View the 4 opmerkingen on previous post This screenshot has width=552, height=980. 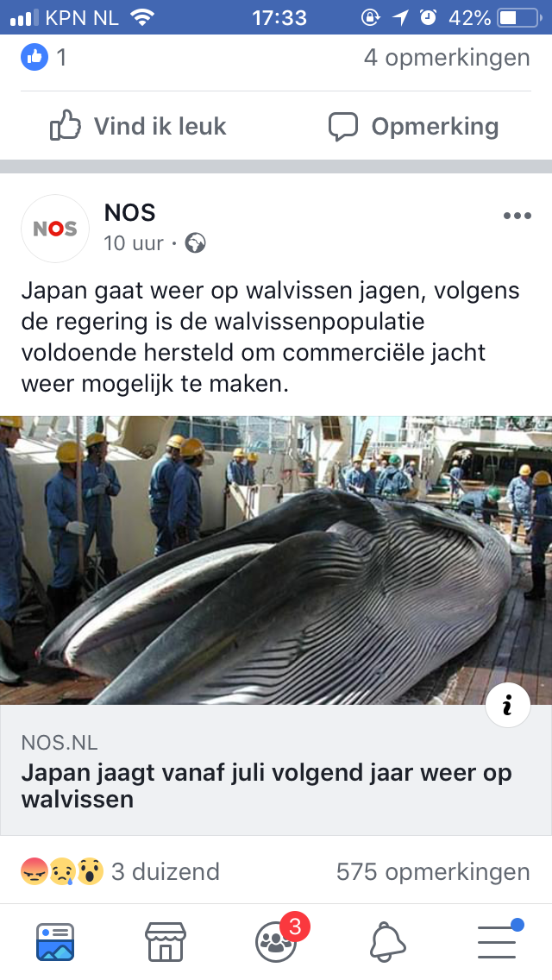[447, 58]
